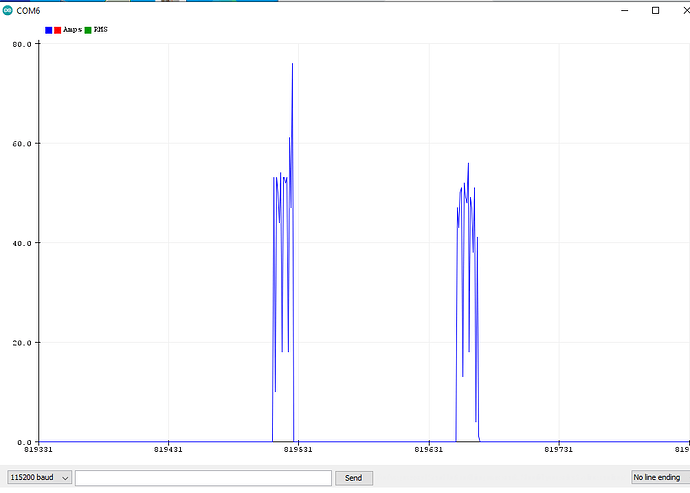This screenshot has width=690, height=493.
Task: Click the Send button
Action: coord(354,478)
